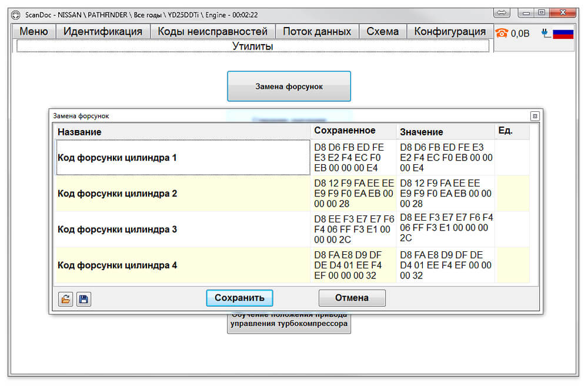Image resolution: width=588 pixels, height=389 pixels.
Task: Open file icon in injector dialog
Action: tap(66, 300)
